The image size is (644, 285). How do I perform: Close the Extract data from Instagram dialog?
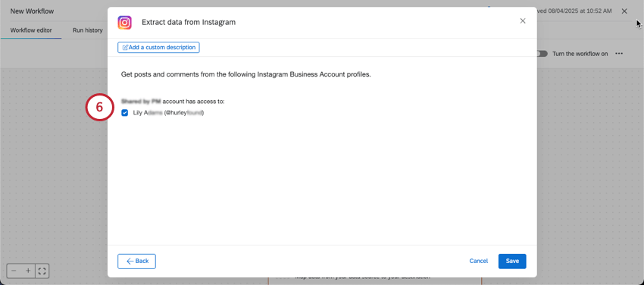(x=523, y=21)
